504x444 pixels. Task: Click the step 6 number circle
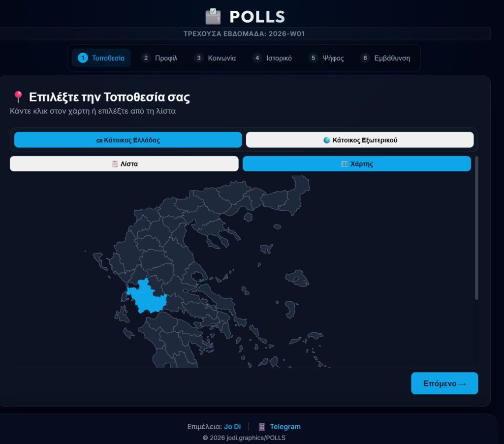(x=365, y=58)
